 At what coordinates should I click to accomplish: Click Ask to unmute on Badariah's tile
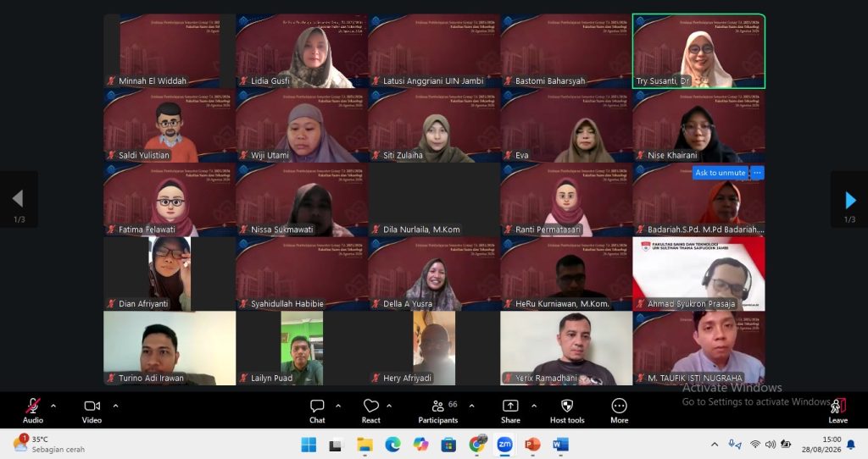tap(721, 173)
